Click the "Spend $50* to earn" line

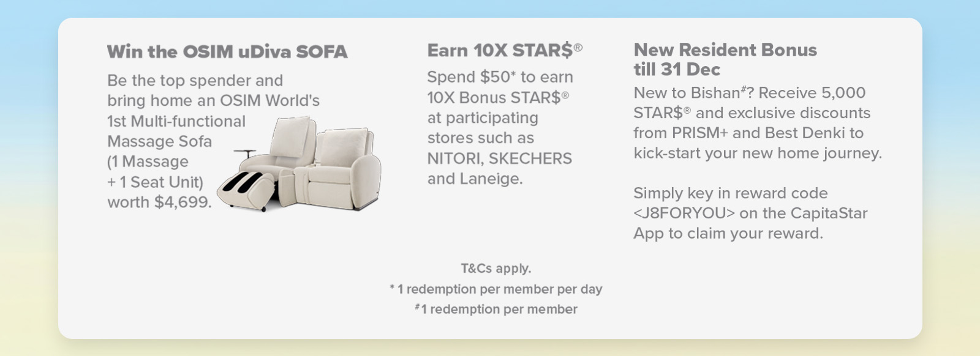point(500,77)
